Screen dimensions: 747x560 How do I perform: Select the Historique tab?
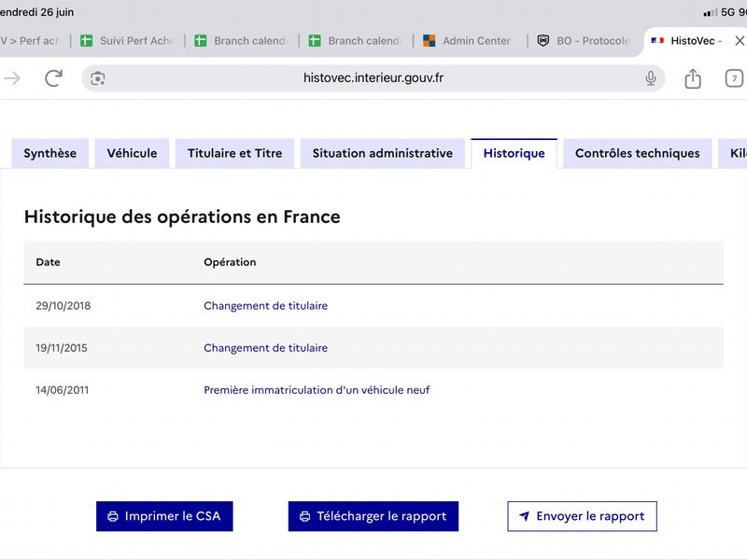click(514, 153)
